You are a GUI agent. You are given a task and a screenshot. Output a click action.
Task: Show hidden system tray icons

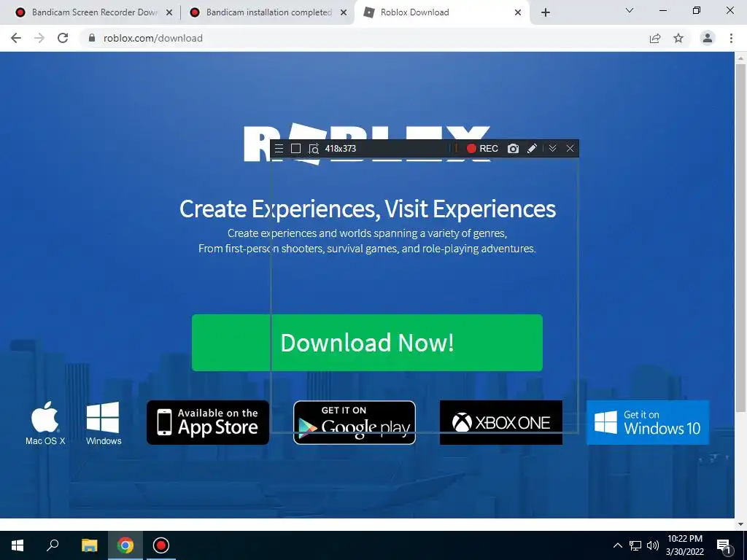pos(617,545)
